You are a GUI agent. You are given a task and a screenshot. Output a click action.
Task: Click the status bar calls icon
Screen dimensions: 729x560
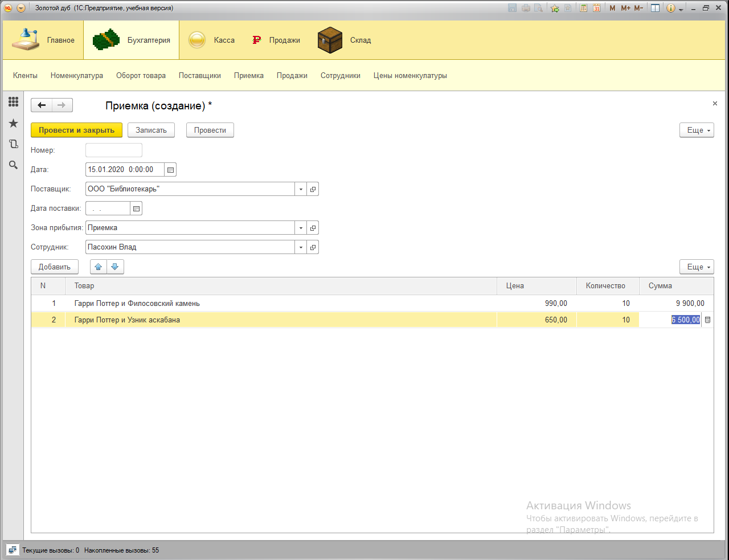[13, 550]
